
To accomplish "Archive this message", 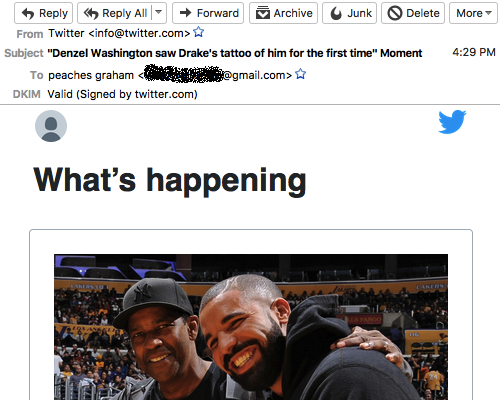I will pos(283,13).
